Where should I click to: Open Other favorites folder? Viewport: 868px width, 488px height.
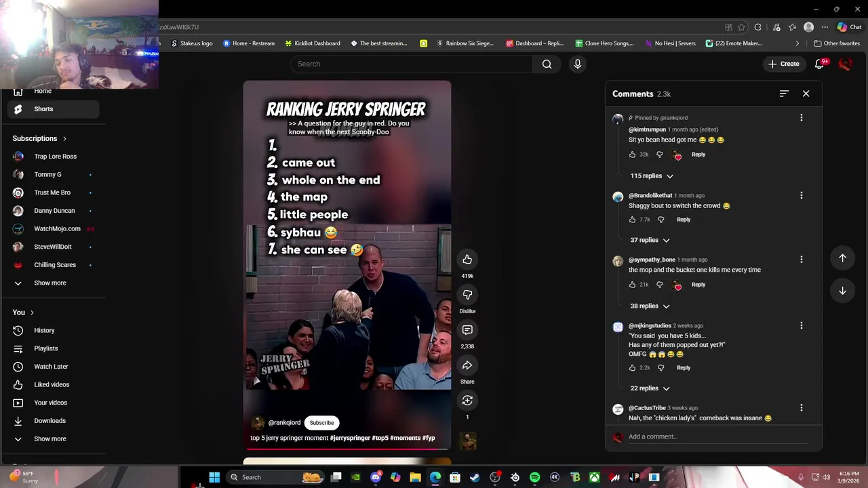click(x=836, y=43)
